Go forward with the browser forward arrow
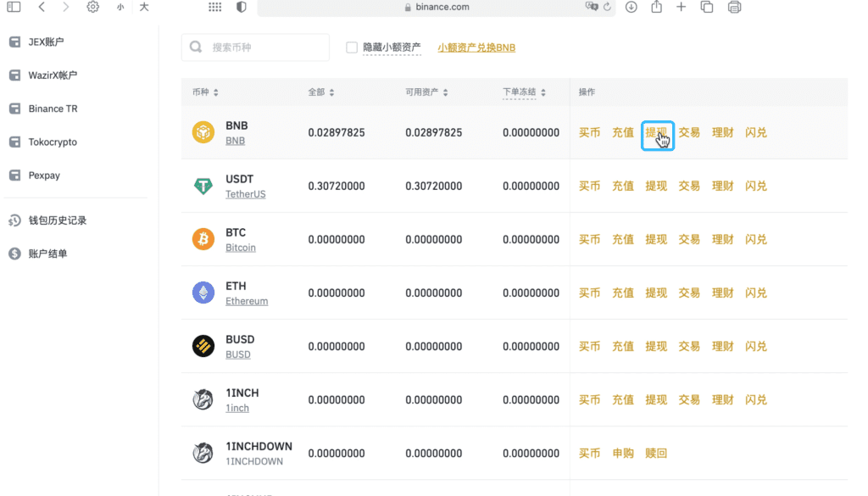This screenshot has width=868, height=496. click(66, 7)
